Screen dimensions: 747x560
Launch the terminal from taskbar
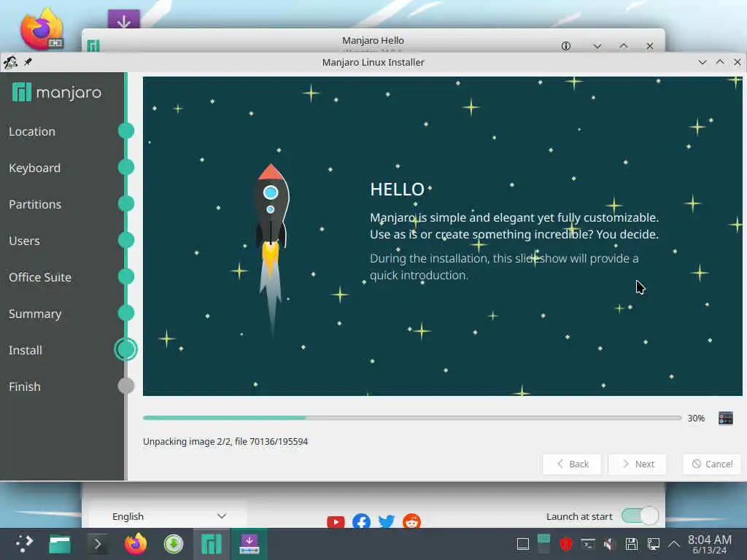[97, 544]
